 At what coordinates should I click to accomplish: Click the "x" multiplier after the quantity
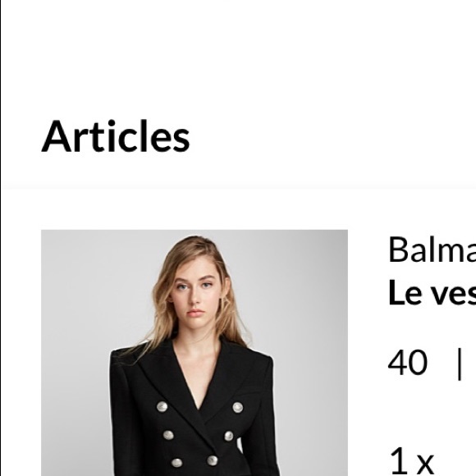coord(425,465)
